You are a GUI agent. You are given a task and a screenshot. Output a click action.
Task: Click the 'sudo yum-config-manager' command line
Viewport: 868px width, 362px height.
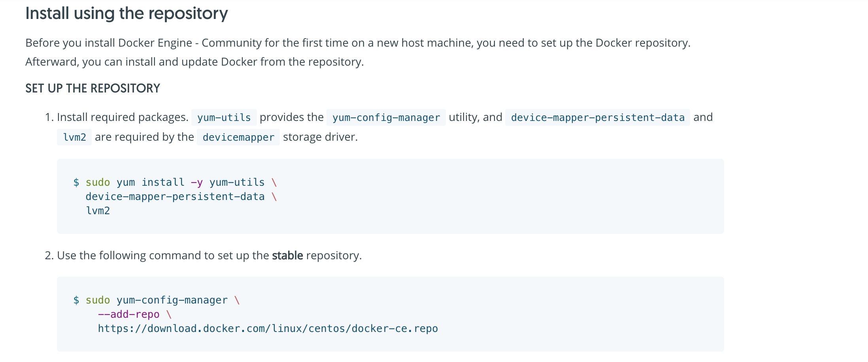(x=157, y=300)
